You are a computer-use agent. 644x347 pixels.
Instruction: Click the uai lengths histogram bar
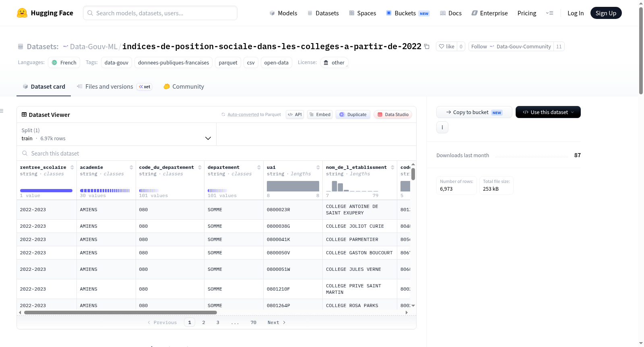tap(293, 186)
